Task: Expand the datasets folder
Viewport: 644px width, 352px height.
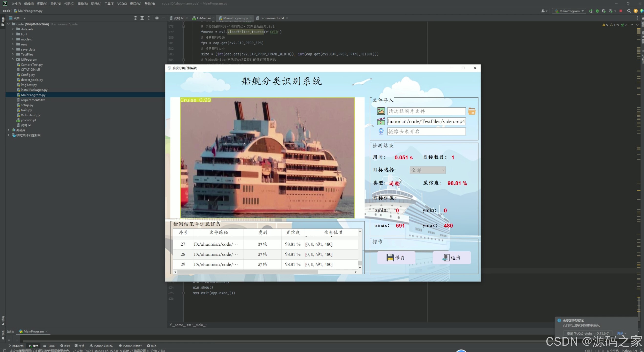Action: 13,29
